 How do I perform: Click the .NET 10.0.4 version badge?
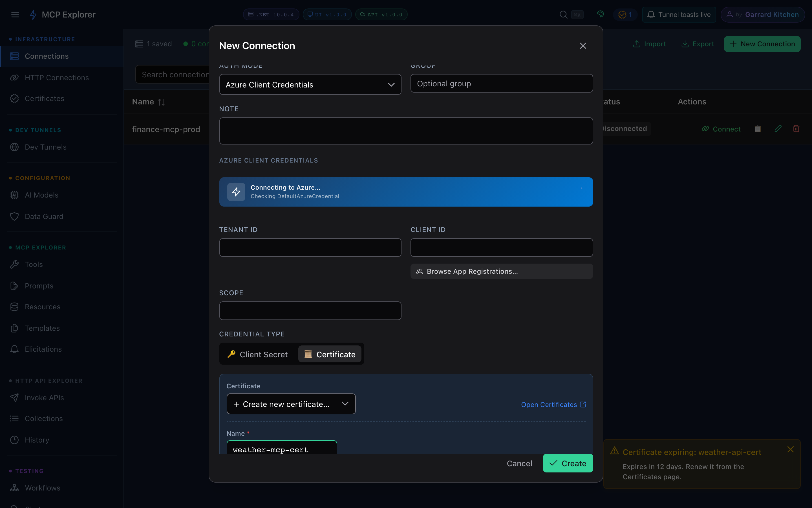271,14
